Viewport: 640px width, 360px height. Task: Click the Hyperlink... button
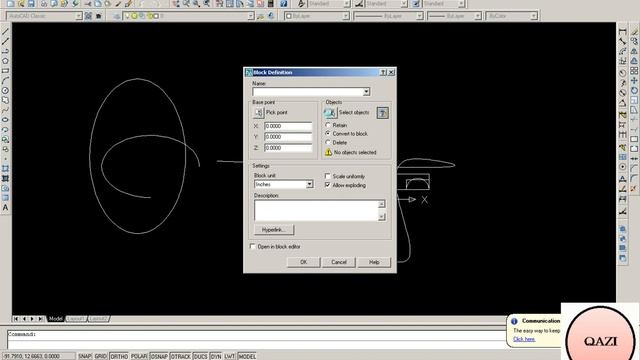coord(273,230)
